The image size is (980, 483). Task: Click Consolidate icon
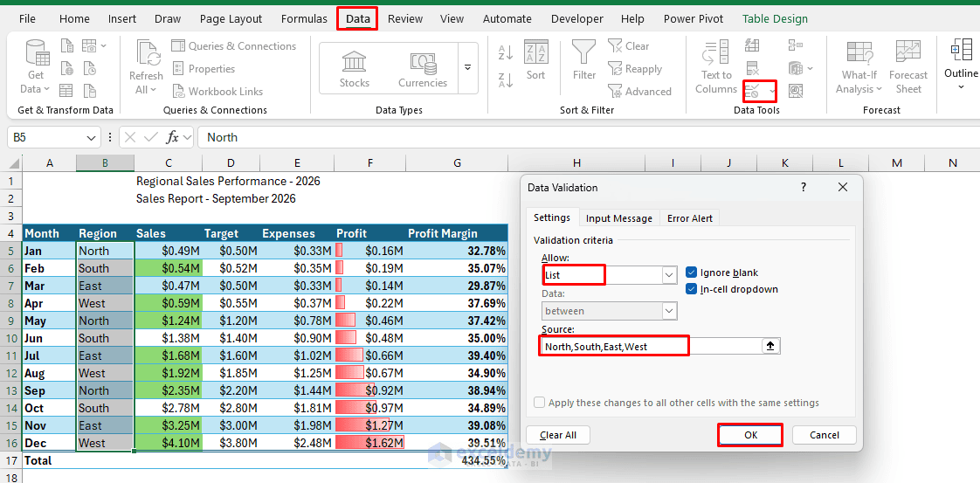click(796, 45)
